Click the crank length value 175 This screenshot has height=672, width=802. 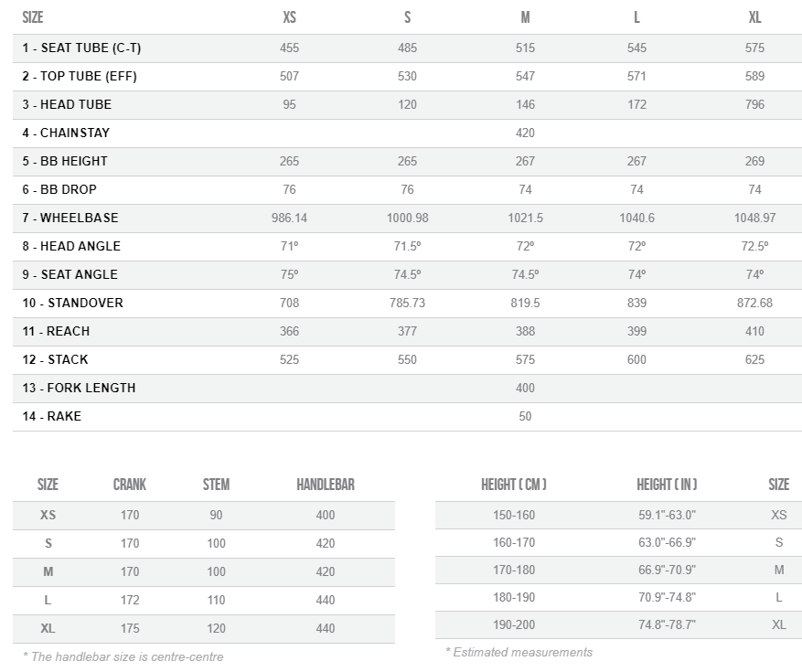(x=130, y=628)
